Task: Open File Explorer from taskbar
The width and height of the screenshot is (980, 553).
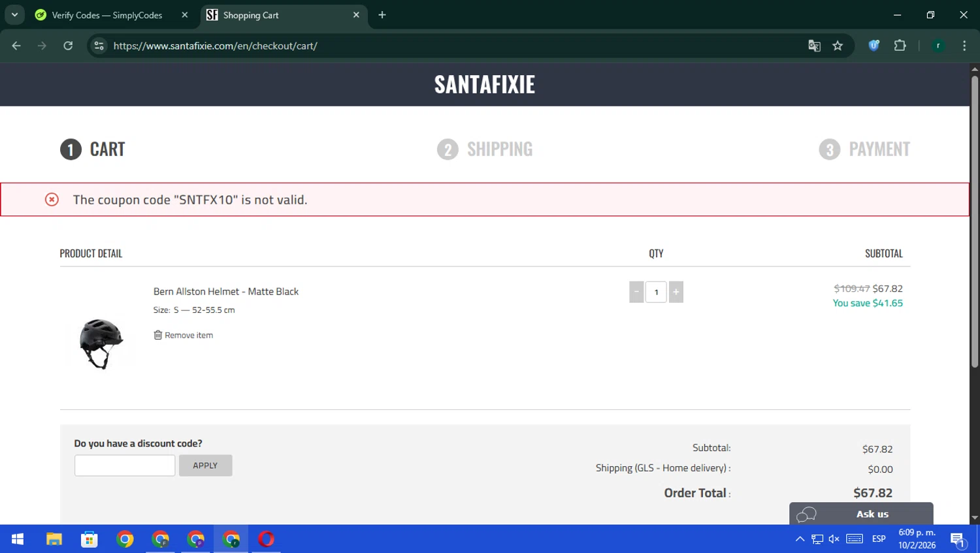Action: [54, 539]
